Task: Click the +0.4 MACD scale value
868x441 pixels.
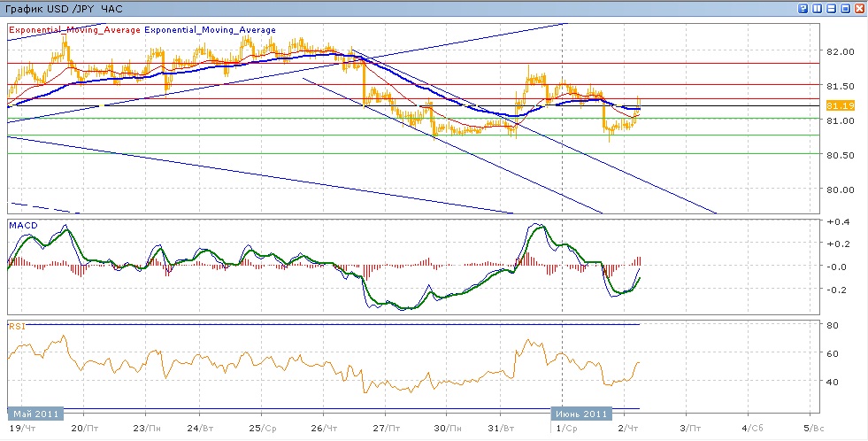Action: click(x=836, y=222)
